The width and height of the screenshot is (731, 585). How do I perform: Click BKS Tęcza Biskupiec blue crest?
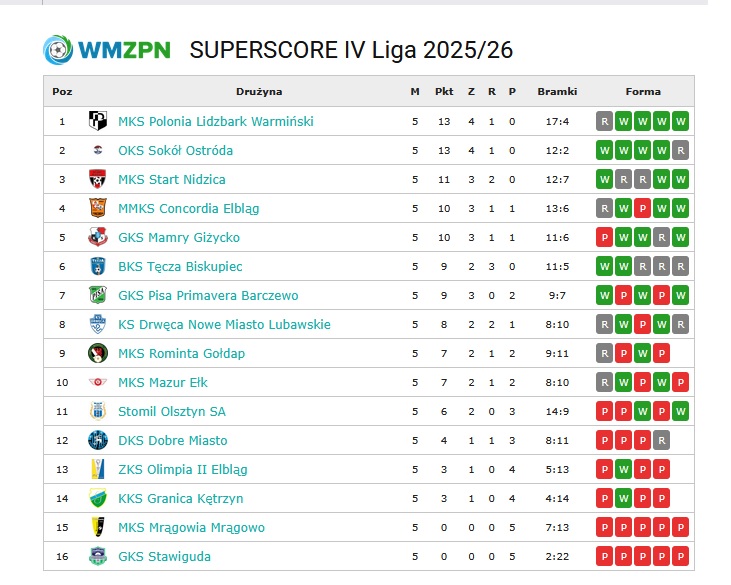point(98,266)
